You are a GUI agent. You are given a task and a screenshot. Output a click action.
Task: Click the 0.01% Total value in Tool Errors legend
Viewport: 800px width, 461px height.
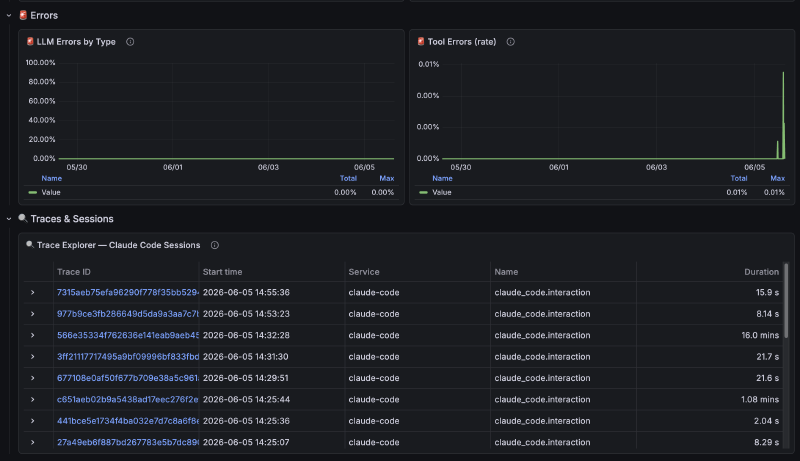(x=737, y=192)
